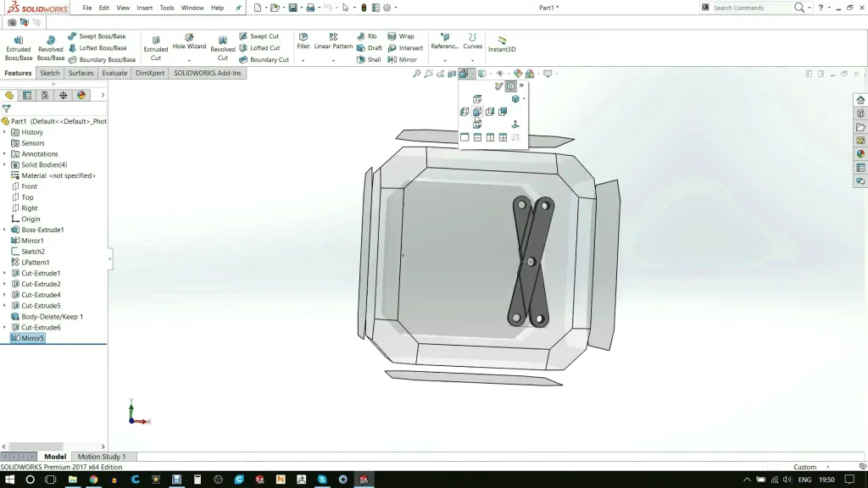Open the Trimetric view dropdown arrow
Viewport: 868px width, 488px height.
524,99
